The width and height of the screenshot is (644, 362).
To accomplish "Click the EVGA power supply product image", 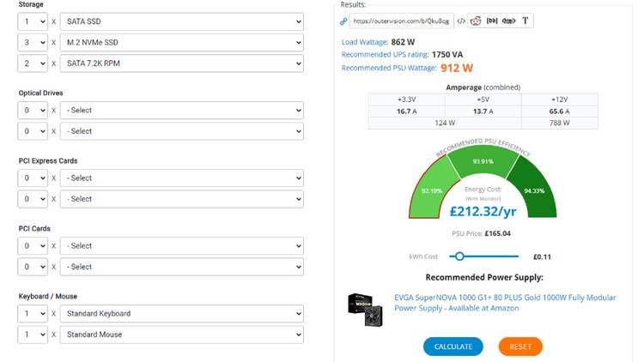I will pos(366,310).
